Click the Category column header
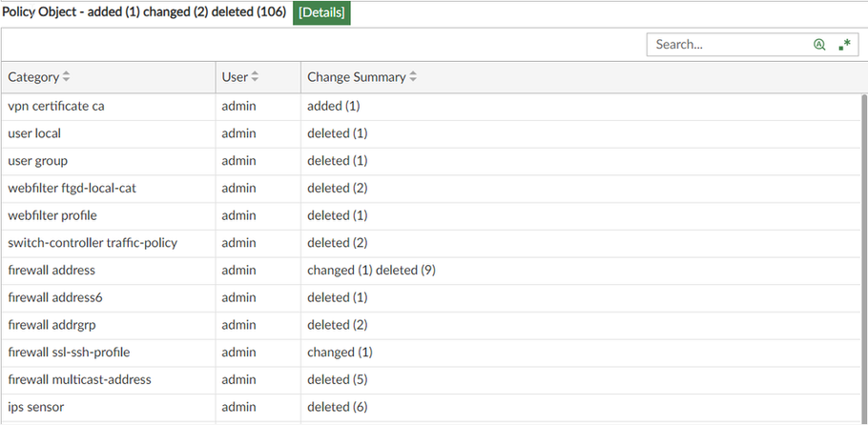868x425 pixels. pyautogui.click(x=33, y=77)
